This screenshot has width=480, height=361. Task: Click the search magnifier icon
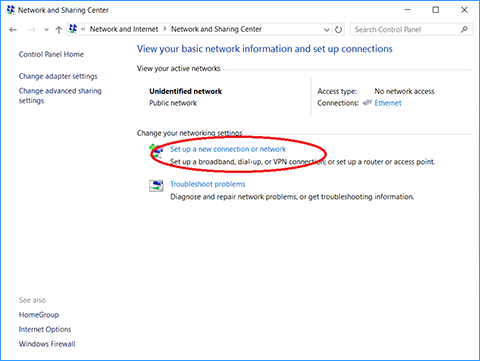464,29
